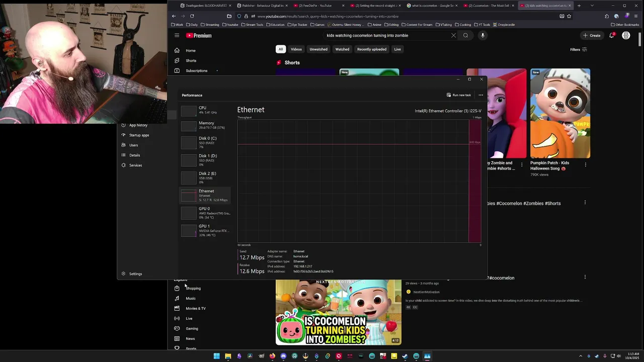
Task: Open the Other Bookmarks folder
Action: coord(626,25)
